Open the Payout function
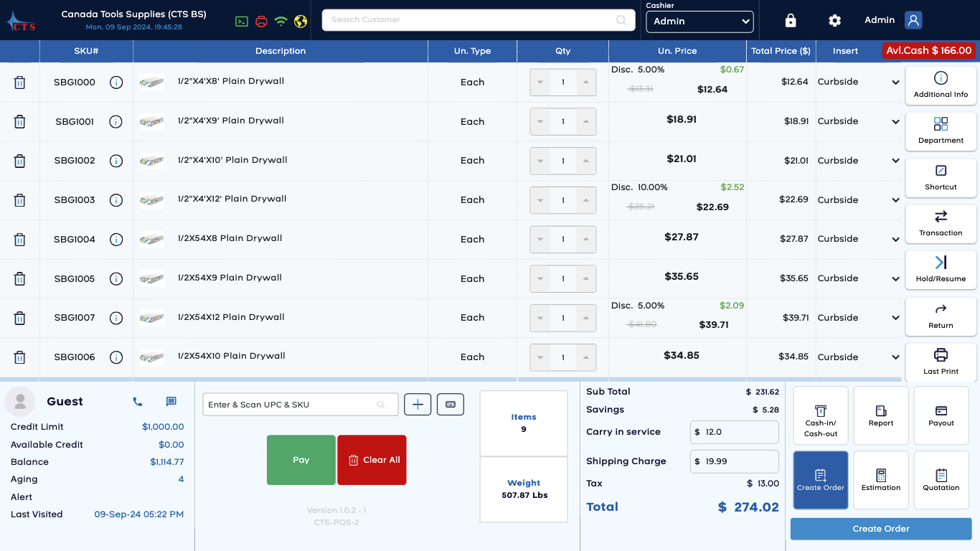The image size is (980, 551). [x=941, y=415]
